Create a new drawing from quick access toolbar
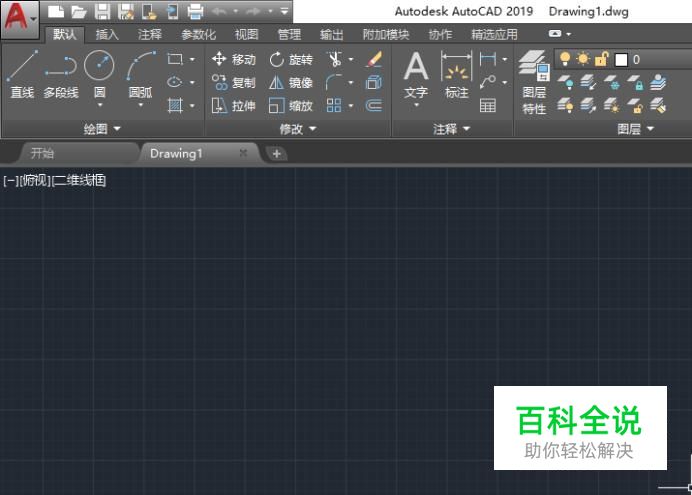Viewport: 692px width, 495px height. 56,11
